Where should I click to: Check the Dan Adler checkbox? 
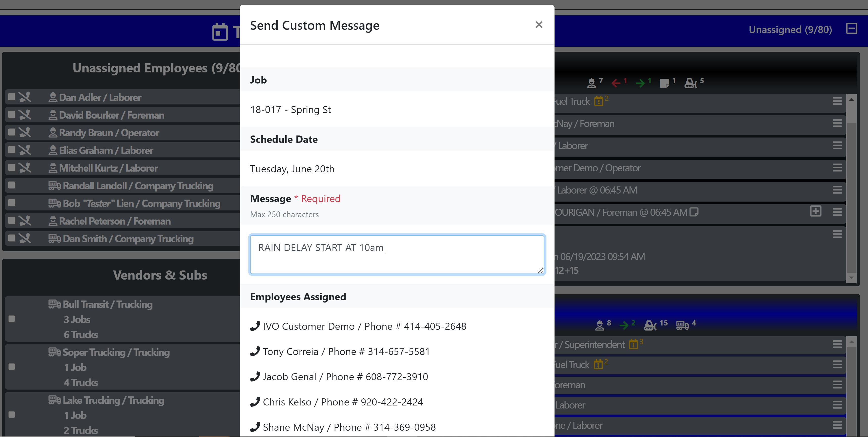[x=12, y=97]
